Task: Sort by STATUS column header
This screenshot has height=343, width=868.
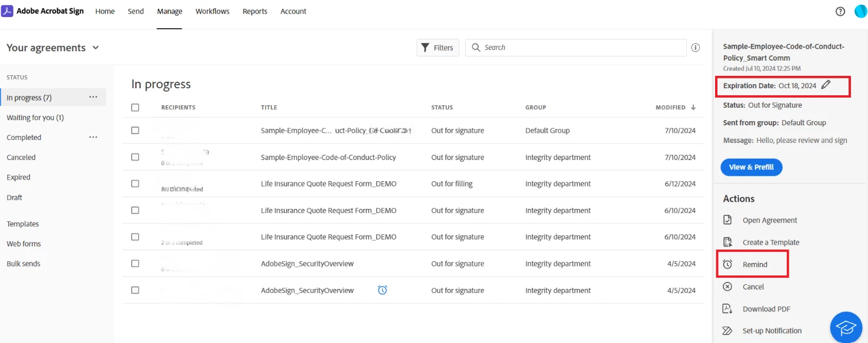Action: pyautogui.click(x=442, y=108)
